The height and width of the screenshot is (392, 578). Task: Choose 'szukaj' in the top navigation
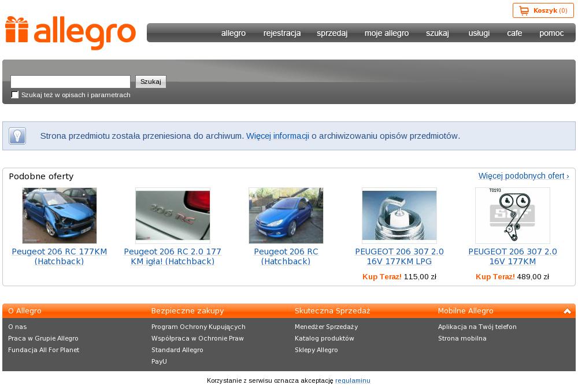(x=438, y=33)
